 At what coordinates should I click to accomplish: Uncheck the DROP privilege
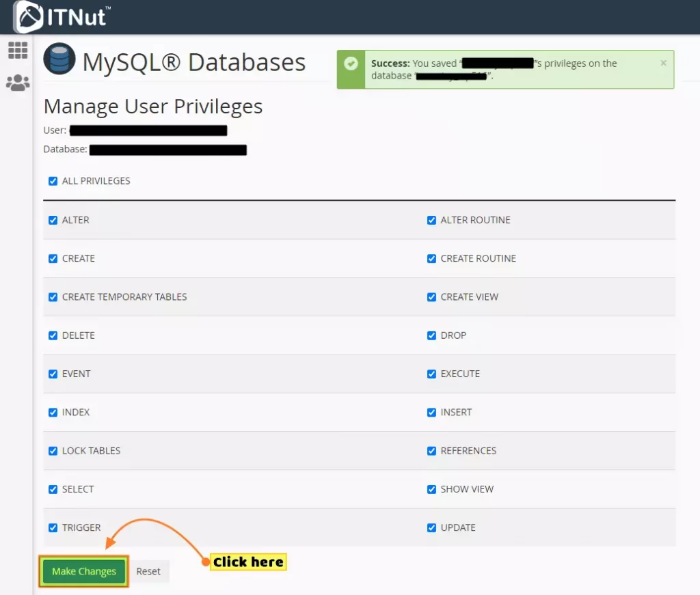(x=431, y=335)
